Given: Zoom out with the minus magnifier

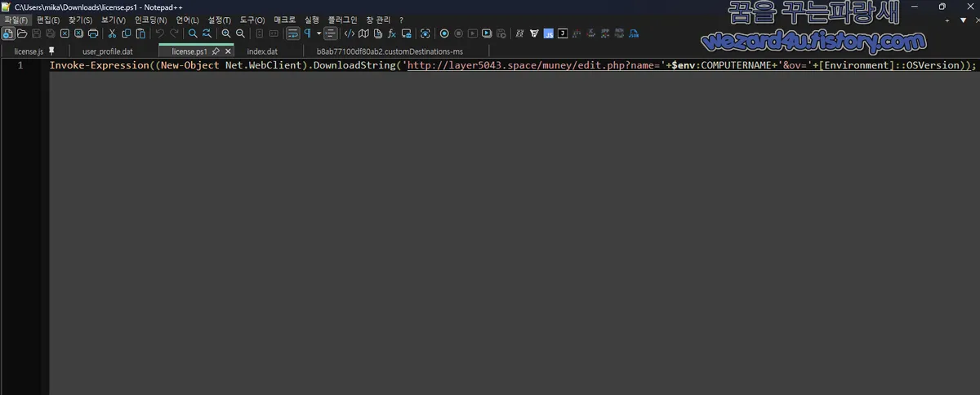Looking at the screenshot, I should 240,33.
